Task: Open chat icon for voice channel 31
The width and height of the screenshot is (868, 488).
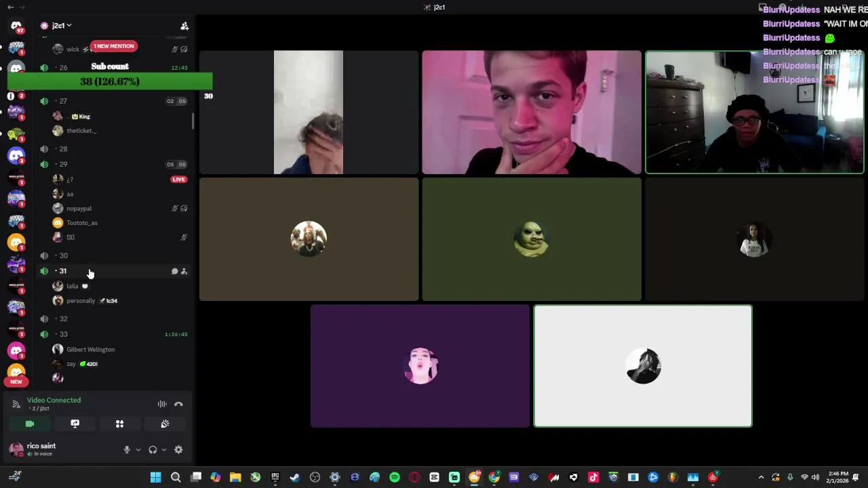Action: (174, 271)
